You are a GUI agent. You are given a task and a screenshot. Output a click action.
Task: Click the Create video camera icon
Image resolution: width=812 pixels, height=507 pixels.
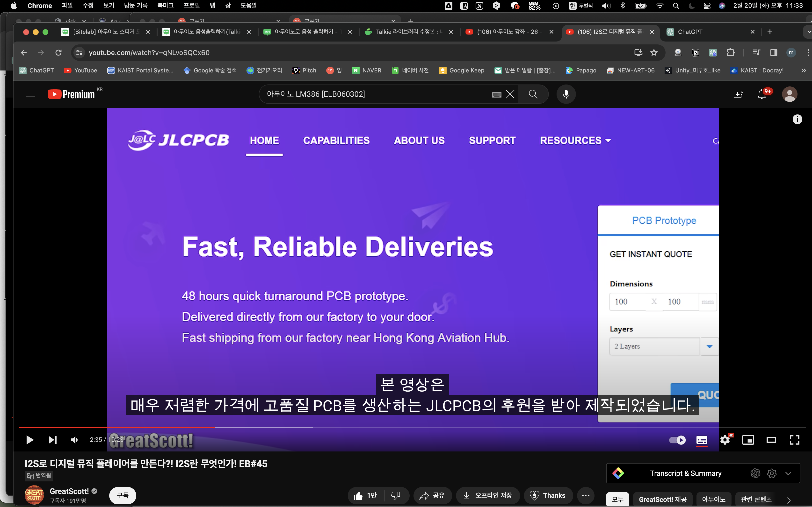(738, 94)
